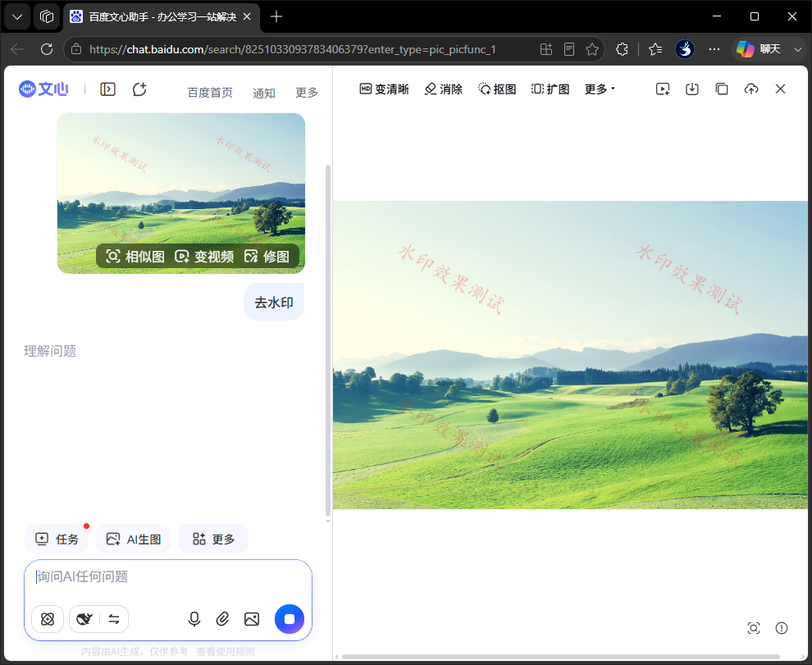The image size is (812, 665).
Task: Click 相似图 on the image thumbnail
Action: [x=135, y=257]
